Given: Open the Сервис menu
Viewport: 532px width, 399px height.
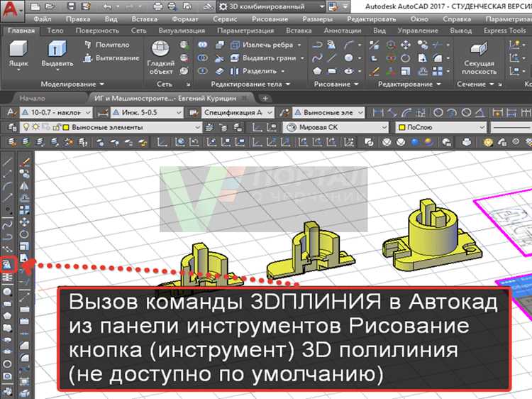Looking at the screenshot, I should tap(225, 19).
